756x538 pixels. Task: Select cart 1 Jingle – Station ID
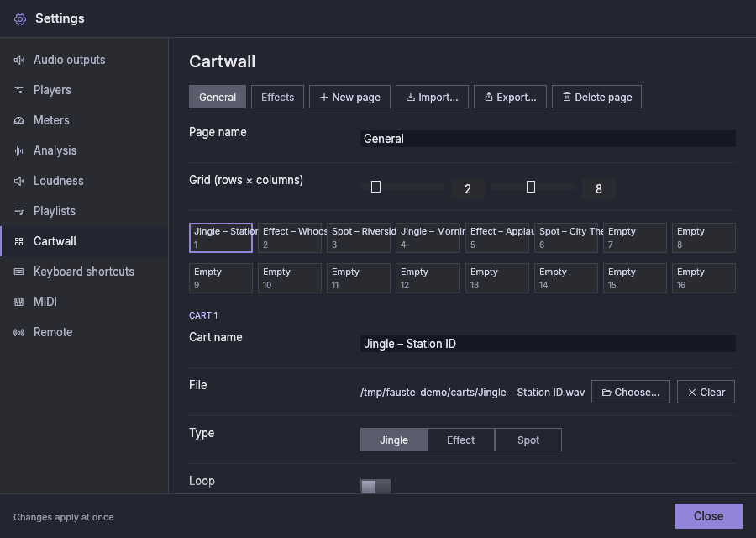click(x=221, y=238)
